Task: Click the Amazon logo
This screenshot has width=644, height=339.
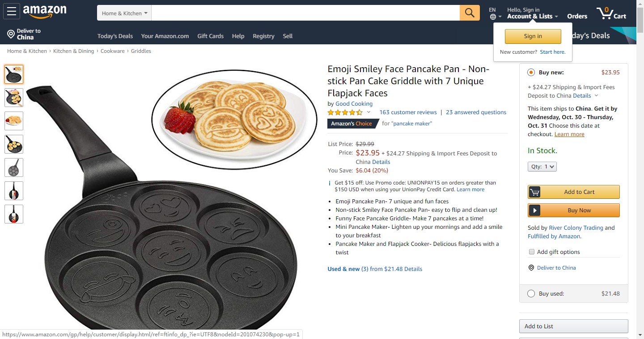Action: point(45,12)
